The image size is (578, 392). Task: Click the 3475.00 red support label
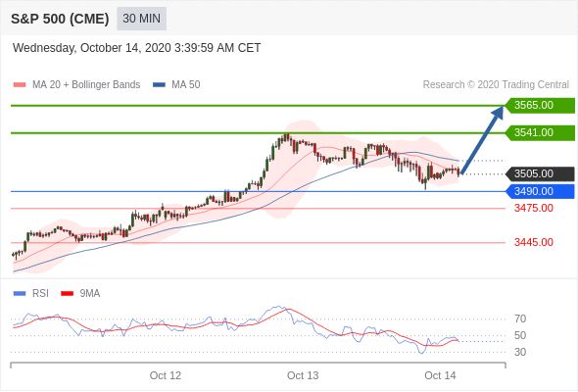534,208
